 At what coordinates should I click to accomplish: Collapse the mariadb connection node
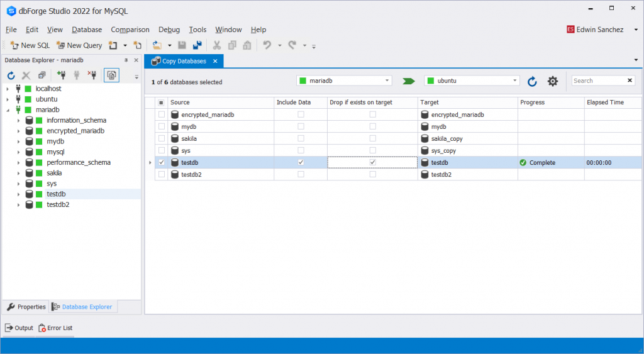click(x=8, y=110)
